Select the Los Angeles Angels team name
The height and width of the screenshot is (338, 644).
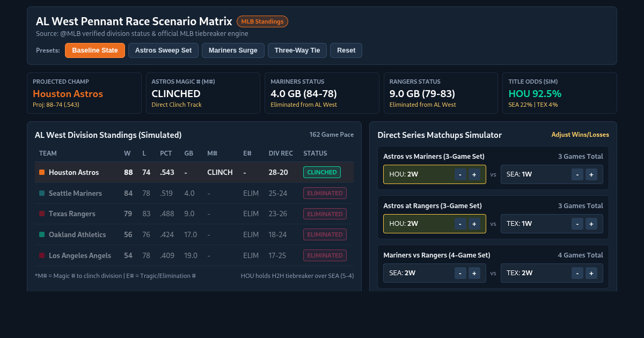pyautogui.click(x=80, y=255)
